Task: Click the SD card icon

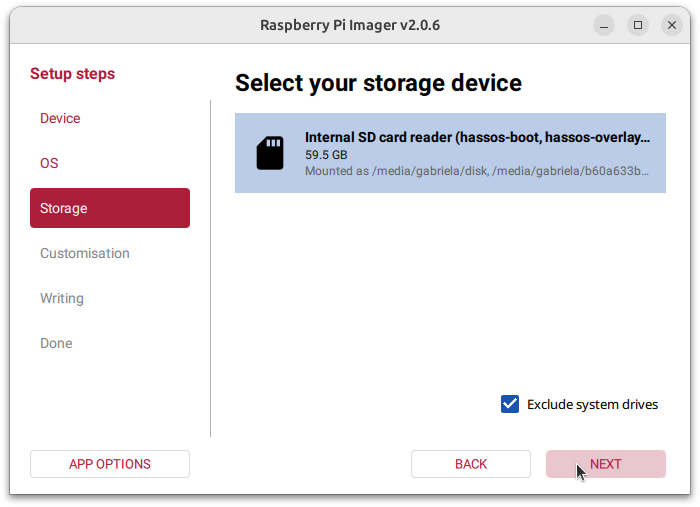Action: 270,153
